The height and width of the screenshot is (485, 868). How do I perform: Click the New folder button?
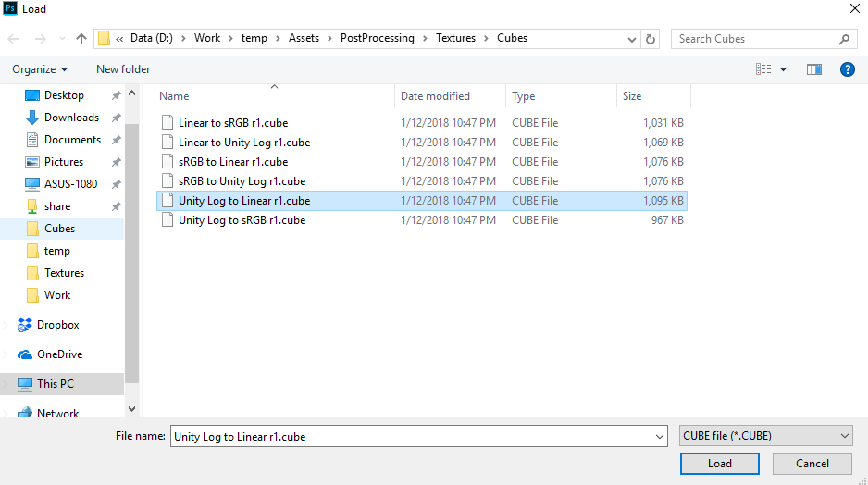pyautogui.click(x=123, y=69)
